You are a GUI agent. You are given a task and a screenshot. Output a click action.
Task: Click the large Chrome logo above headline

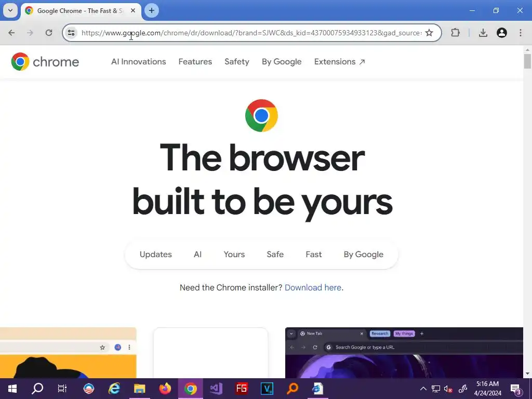point(262,115)
